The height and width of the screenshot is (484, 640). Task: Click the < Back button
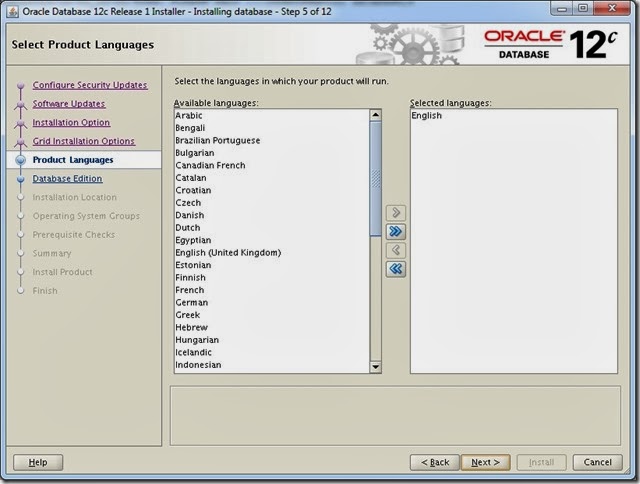435,462
